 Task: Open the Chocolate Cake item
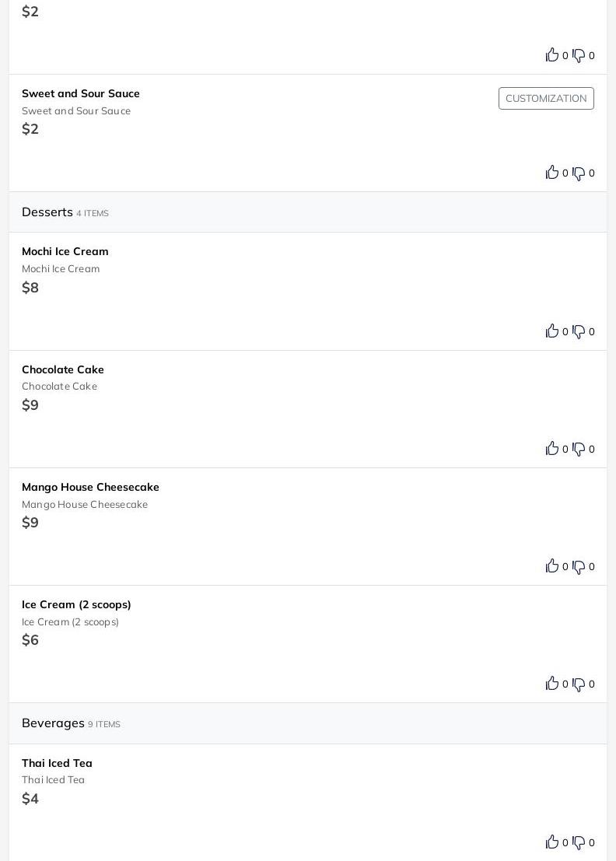(x=308, y=409)
